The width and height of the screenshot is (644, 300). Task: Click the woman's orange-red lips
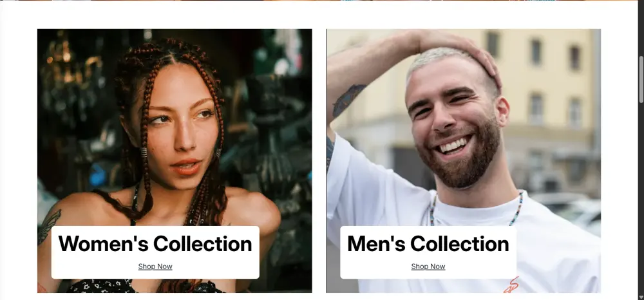[x=186, y=167]
